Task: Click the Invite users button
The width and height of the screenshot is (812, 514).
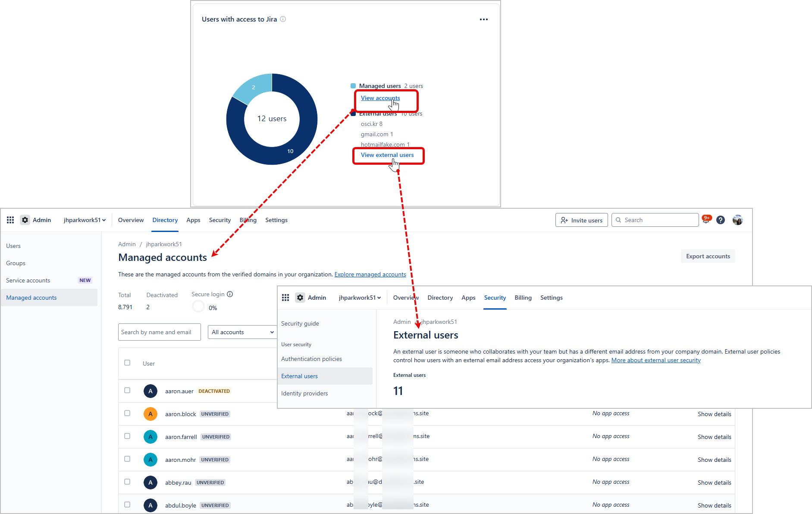Action: point(582,220)
